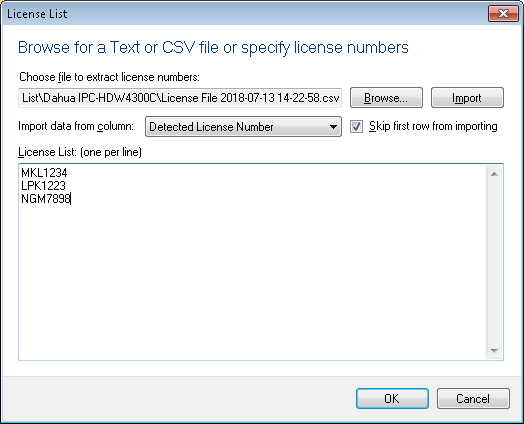Confirm with the OK button
Viewport: 524px width, 424px height.
tap(392, 398)
